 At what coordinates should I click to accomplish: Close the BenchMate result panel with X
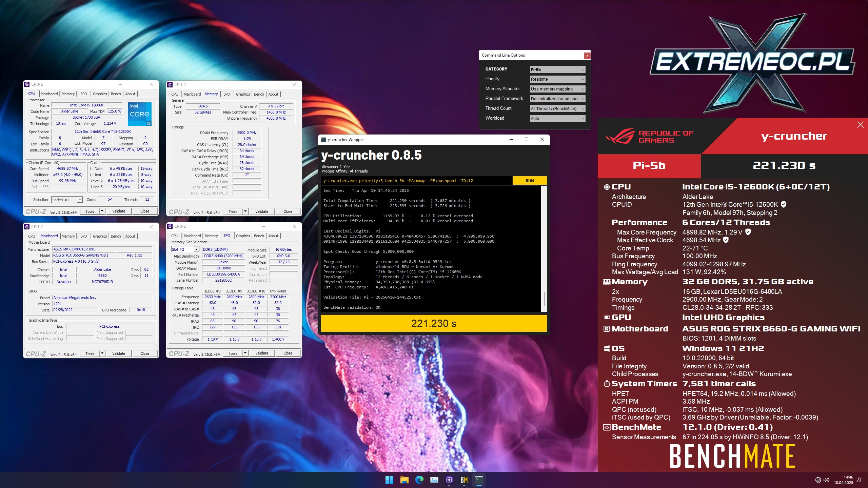pyautogui.click(x=860, y=125)
